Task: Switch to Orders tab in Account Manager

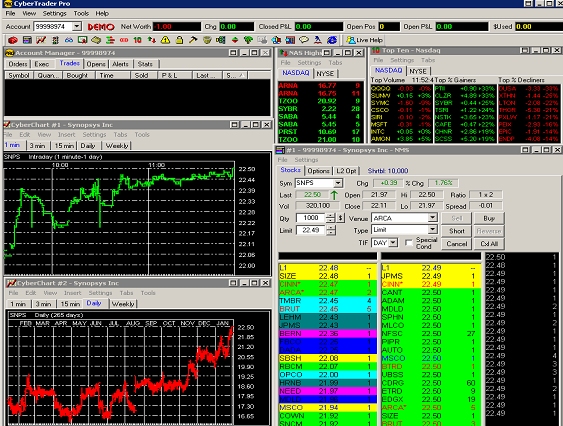Action: pyautogui.click(x=18, y=64)
